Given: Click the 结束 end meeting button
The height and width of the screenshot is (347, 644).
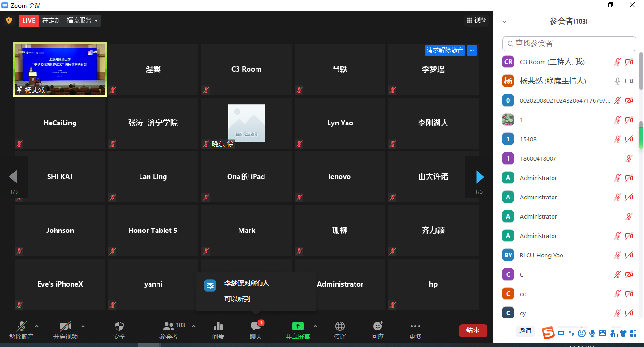Looking at the screenshot, I should (x=473, y=330).
